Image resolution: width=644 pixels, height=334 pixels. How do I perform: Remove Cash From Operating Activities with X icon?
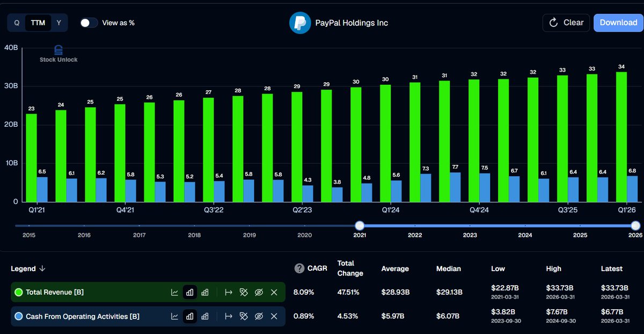pyautogui.click(x=274, y=316)
